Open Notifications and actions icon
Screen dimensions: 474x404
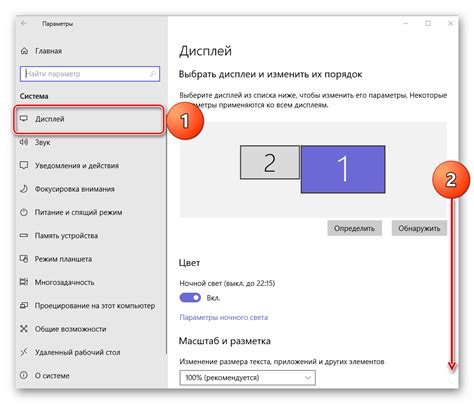click(x=24, y=166)
